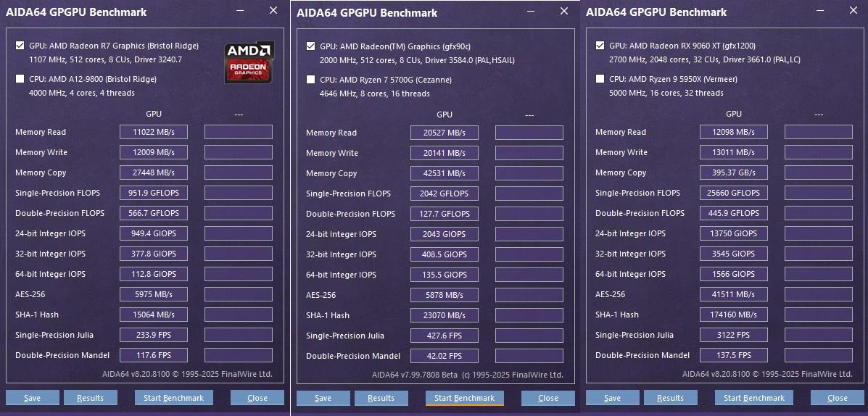The height and width of the screenshot is (416, 868).
Task: Select the 951.9 GFLOPS single-precision value
Action: pos(154,193)
